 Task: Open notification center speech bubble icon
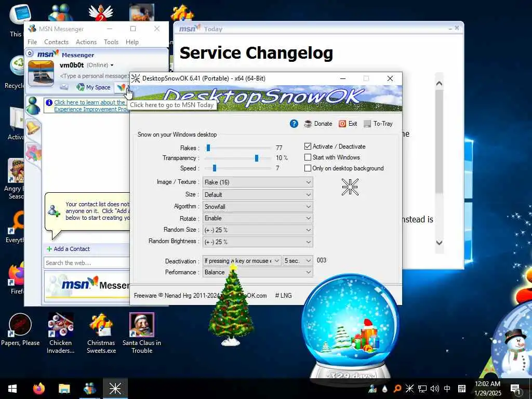(x=515, y=389)
